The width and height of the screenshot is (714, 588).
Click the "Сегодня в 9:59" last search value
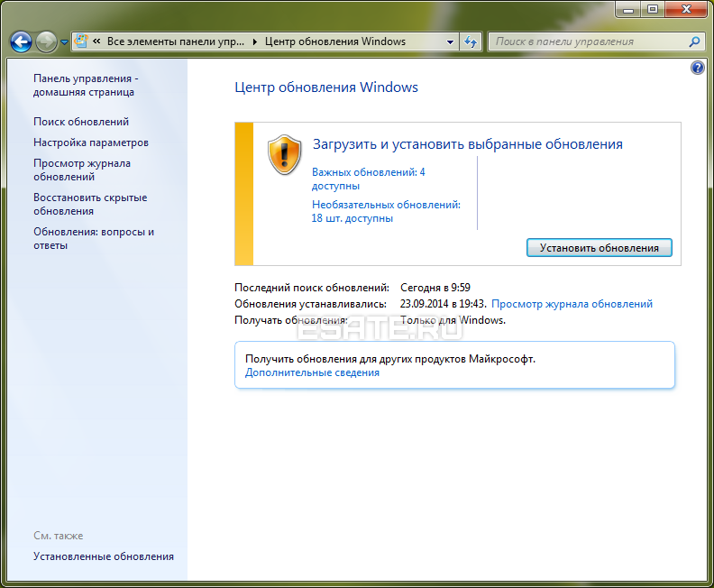(435, 288)
